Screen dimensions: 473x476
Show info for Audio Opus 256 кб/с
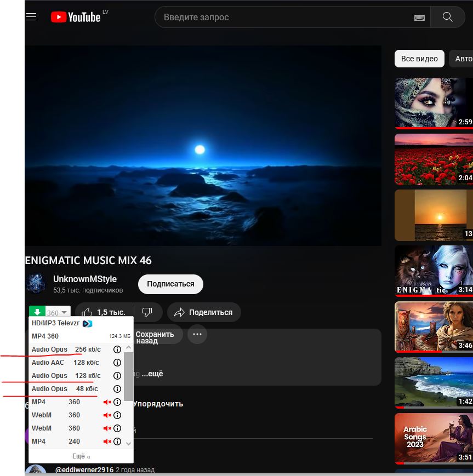point(117,349)
